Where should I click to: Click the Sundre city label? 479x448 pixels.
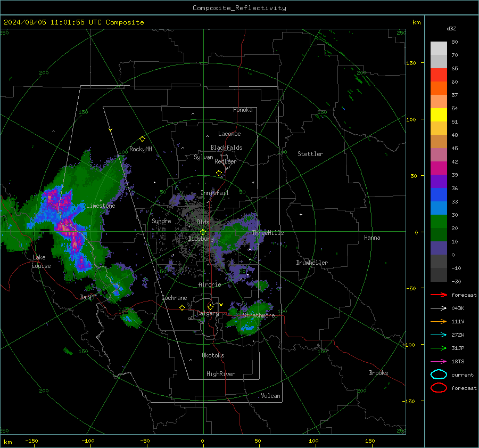(x=161, y=221)
